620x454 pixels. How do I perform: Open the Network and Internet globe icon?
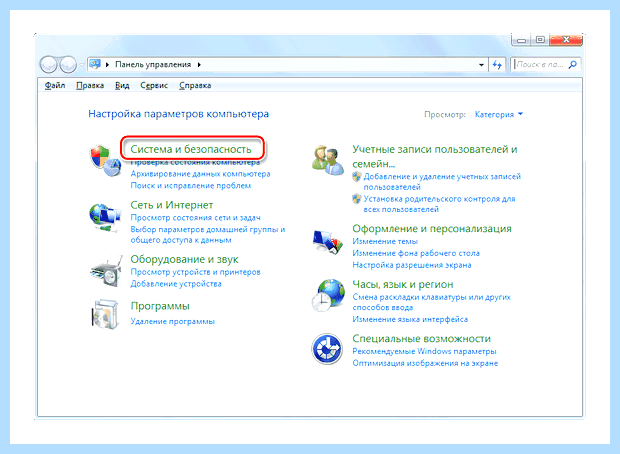coord(104,217)
